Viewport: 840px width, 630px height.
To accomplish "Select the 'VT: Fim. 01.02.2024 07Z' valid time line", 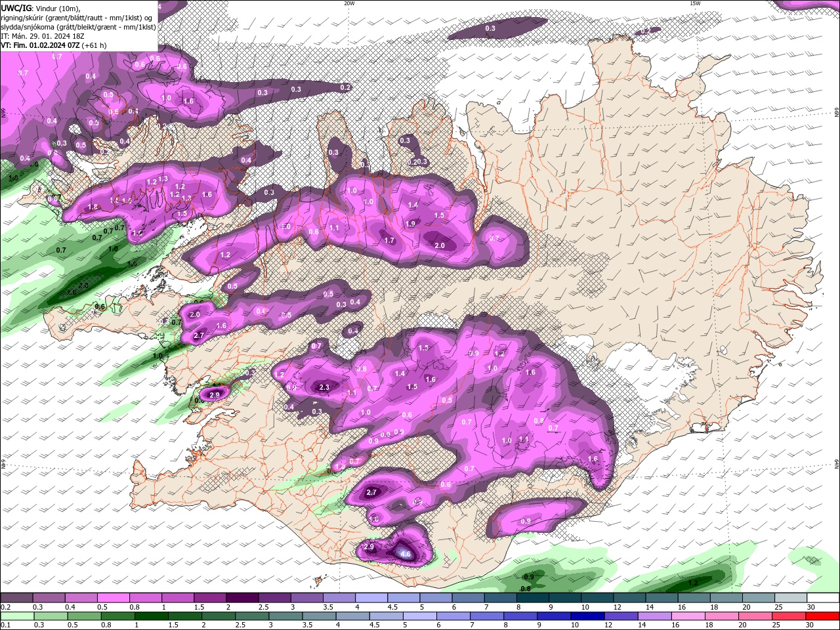I will point(54,45).
